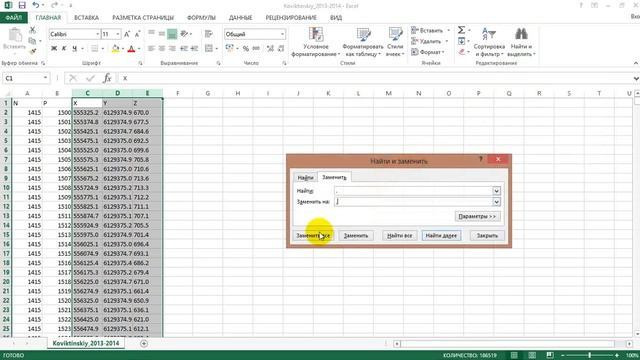Image resolution: width=640 pixels, height=360 pixels.
Task: Switch to the ДАННЫЕ ribbon tab
Action: coord(240,18)
